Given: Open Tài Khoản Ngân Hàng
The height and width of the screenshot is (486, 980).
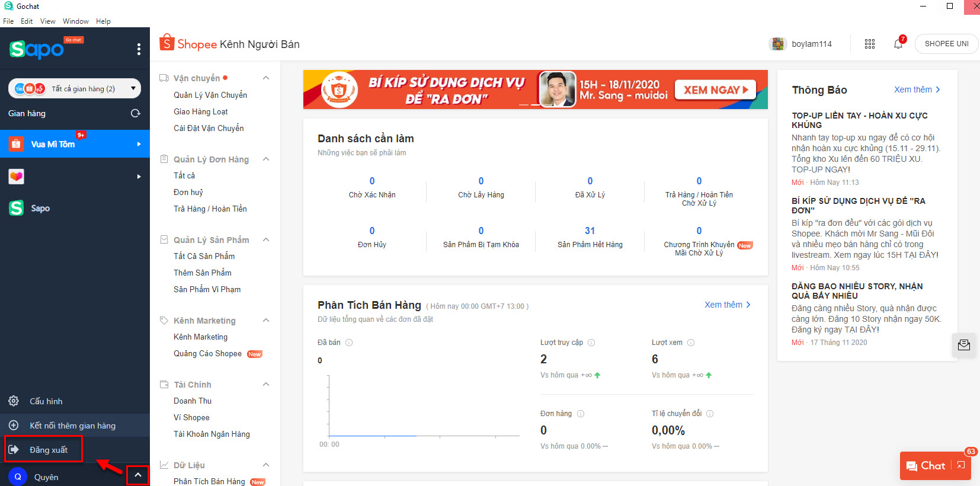Looking at the screenshot, I should (212, 434).
